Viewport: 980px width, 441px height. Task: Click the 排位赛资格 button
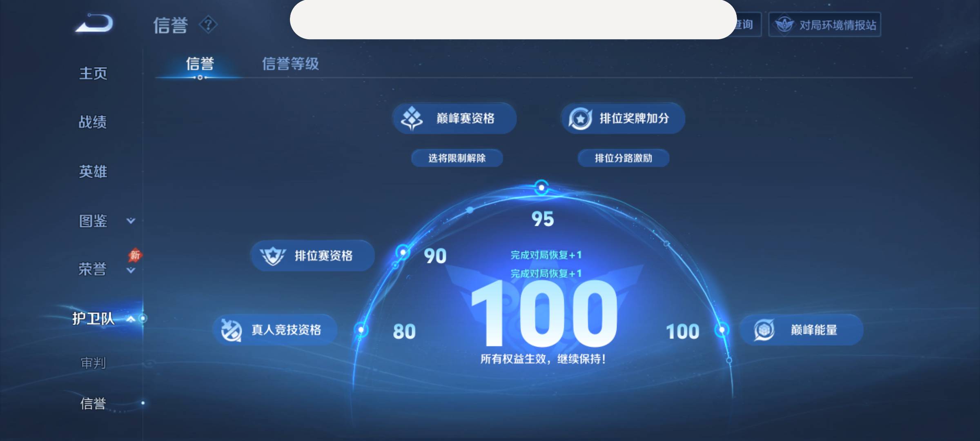pyautogui.click(x=313, y=256)
